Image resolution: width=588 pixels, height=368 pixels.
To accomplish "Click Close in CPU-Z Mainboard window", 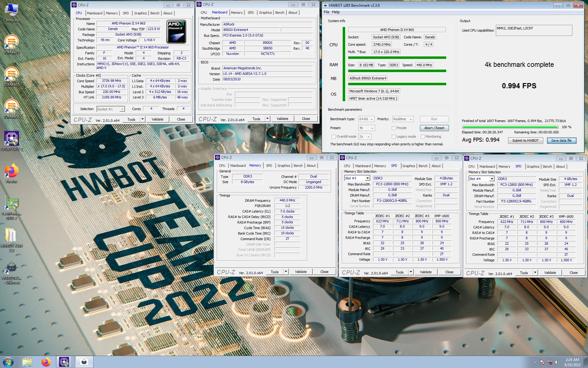I will tap(306, 119).
